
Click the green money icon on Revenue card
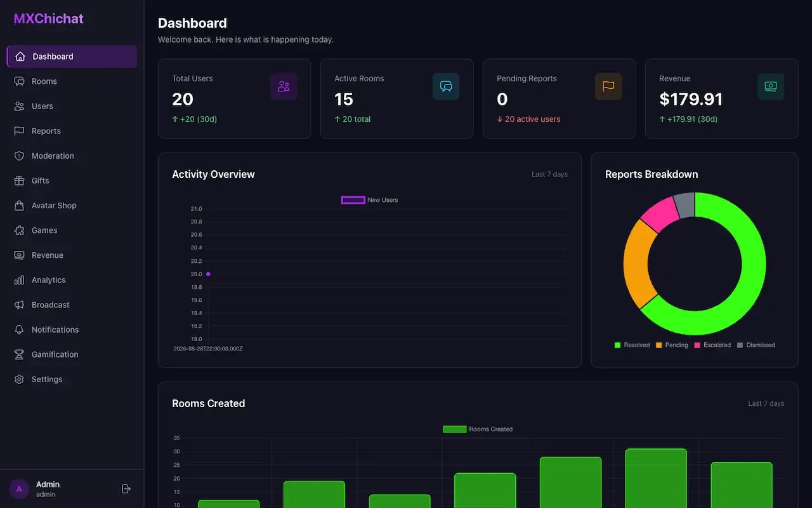pos(771,86)
